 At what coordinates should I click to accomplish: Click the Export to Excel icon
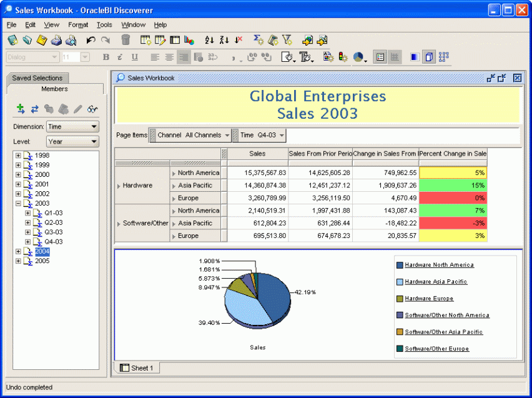[322, 40]
